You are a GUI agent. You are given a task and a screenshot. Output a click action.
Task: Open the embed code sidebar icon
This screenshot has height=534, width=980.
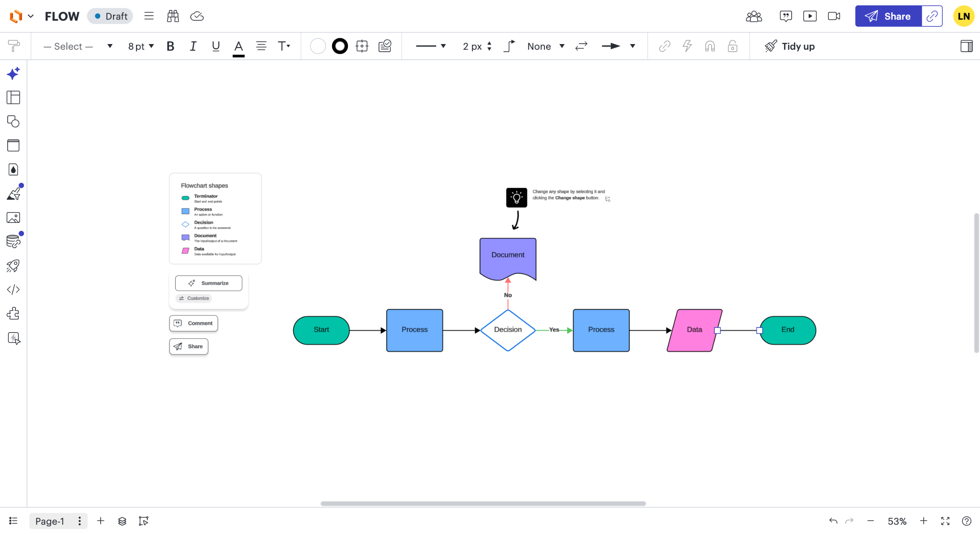pyautogui.click(x=13, y=290)
